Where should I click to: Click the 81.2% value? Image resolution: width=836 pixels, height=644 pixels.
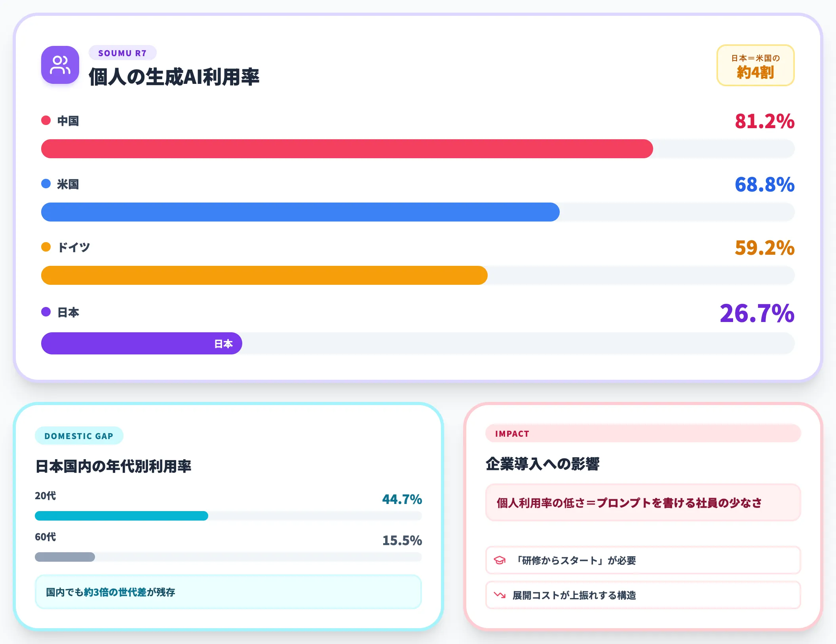click(764, 121)
